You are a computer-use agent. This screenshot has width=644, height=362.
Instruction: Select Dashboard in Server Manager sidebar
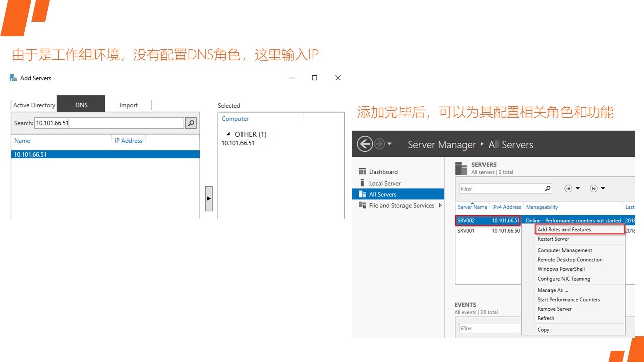tap(383, 172)
